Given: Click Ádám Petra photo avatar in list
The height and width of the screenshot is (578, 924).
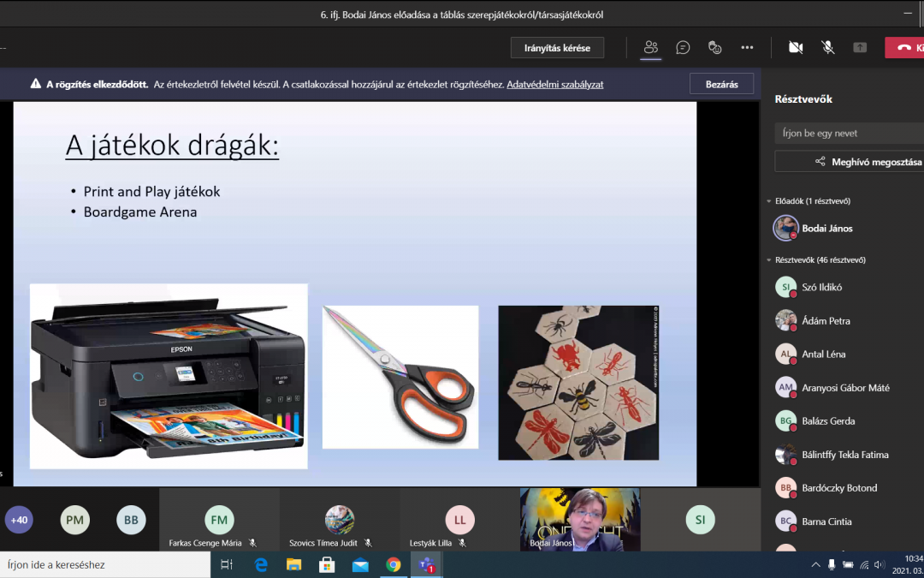Looking at the screenshot, I should [x=785, y=321].
